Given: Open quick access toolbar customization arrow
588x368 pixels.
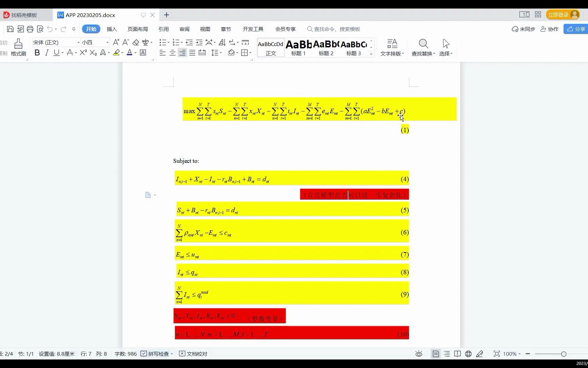Looking at the screenshot, I should [73, 29].
